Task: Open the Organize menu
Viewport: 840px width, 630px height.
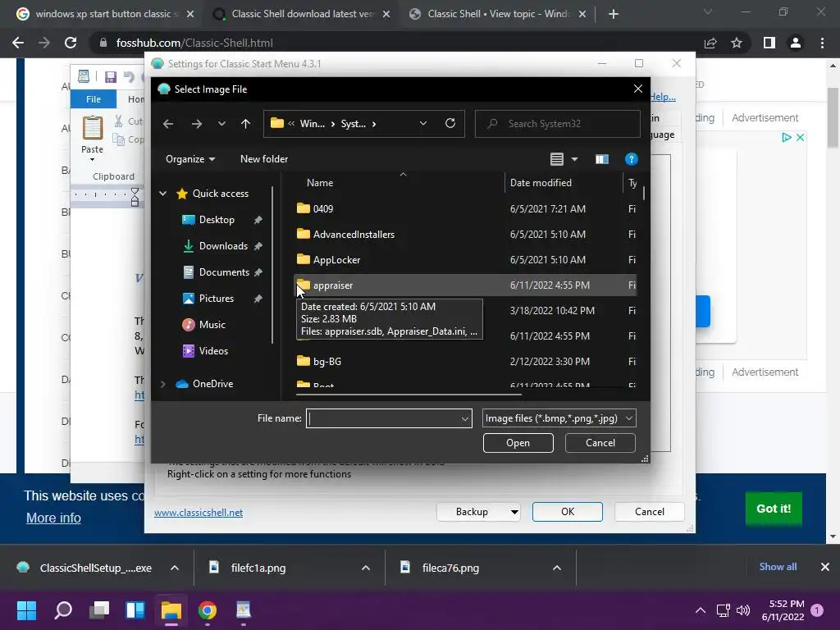Action: point(190,159)
